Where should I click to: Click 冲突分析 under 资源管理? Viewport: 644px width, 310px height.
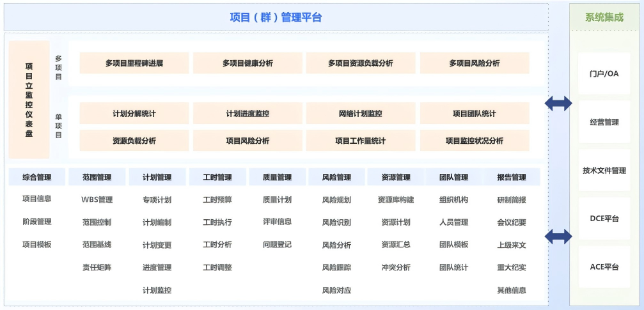tap(396, 267)
